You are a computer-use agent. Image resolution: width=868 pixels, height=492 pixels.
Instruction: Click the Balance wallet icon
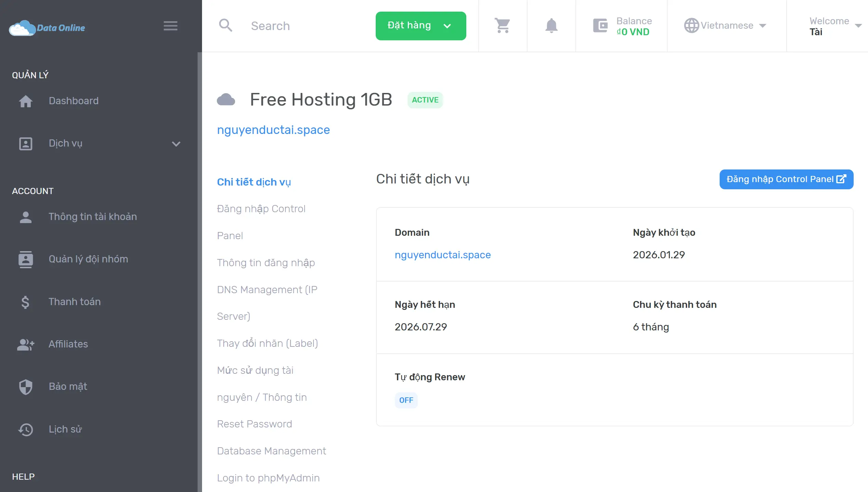600,26
